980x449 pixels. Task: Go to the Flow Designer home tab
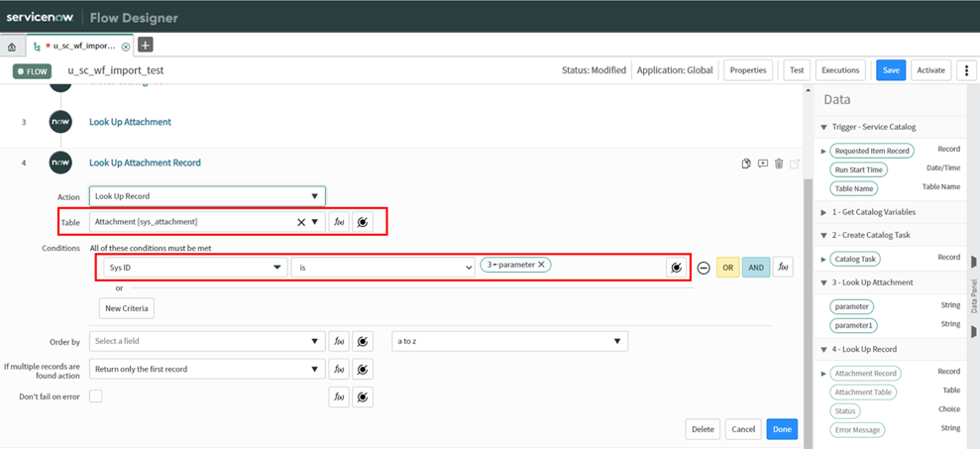(x=12, y=47)
